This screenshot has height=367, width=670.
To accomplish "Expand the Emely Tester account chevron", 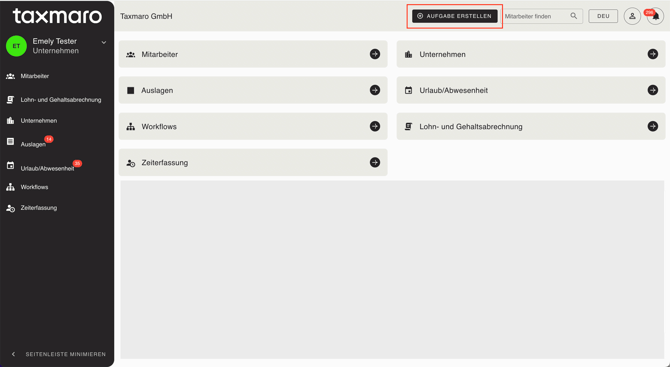I will point(103,42).
